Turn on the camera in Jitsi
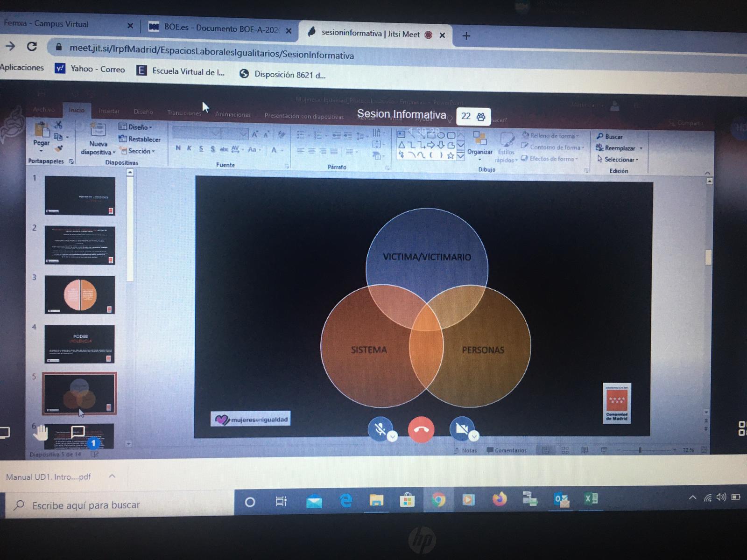This screenshot has height=560, width=747. (x=461, y=428)
